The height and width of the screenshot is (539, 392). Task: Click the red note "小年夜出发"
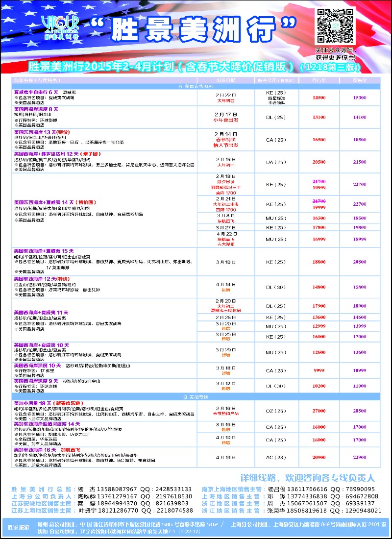pyautogui.click(x=225, y=121)
